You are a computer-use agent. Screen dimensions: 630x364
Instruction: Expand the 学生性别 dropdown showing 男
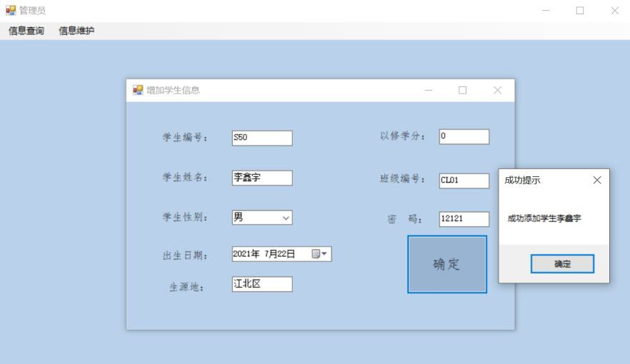pos(286,218)
